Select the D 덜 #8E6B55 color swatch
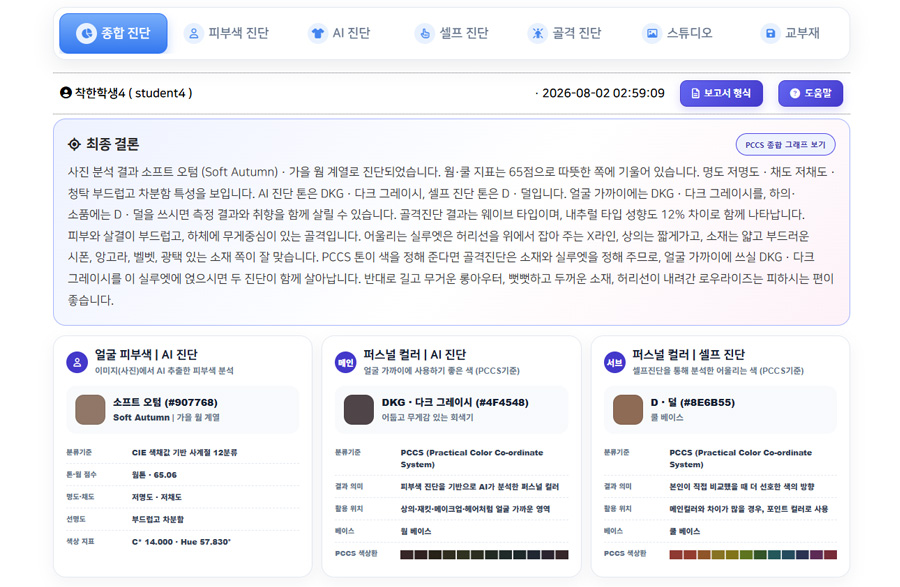 coord(628,409)
